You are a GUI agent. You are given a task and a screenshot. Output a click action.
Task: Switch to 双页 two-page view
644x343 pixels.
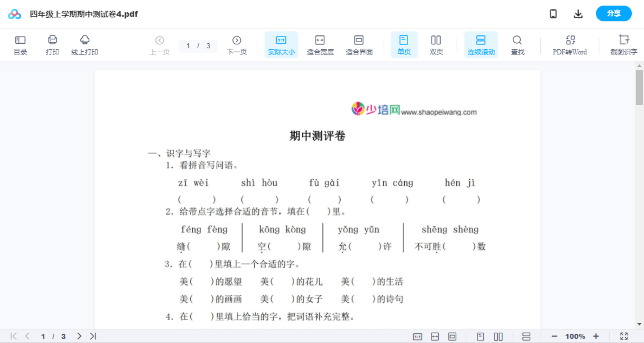click(x=436, y=45)
